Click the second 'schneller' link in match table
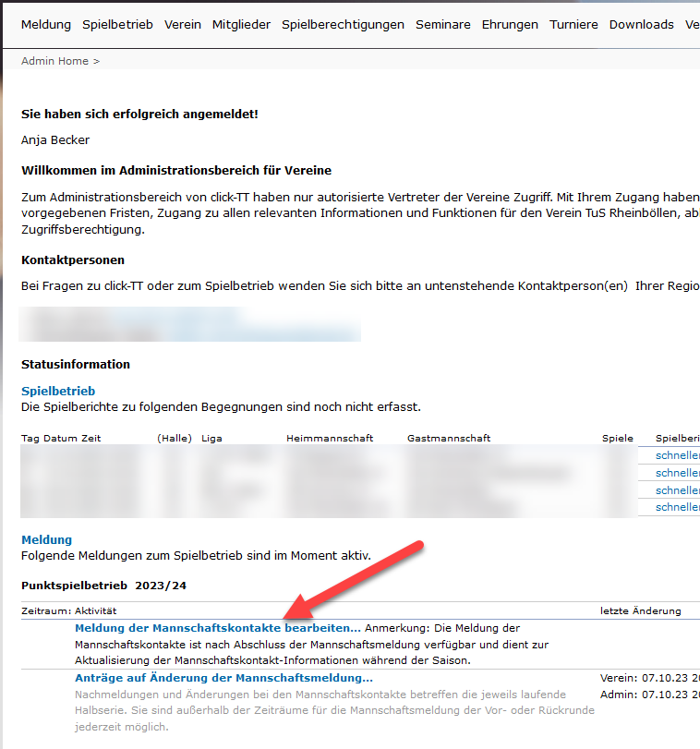Screen dimensions: 700x749 pyautogui.click(x=677, y=473)
